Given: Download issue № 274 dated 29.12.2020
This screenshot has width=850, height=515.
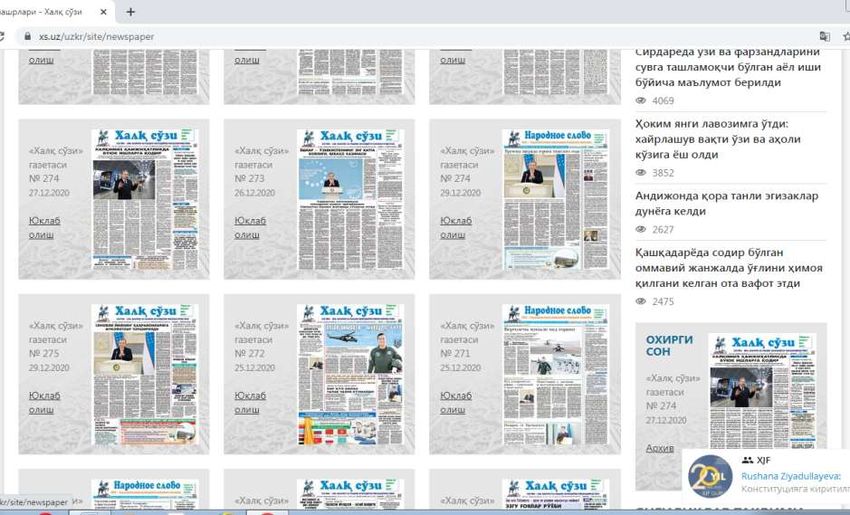Looking at the screenshot, I should (x=456, y=228).
